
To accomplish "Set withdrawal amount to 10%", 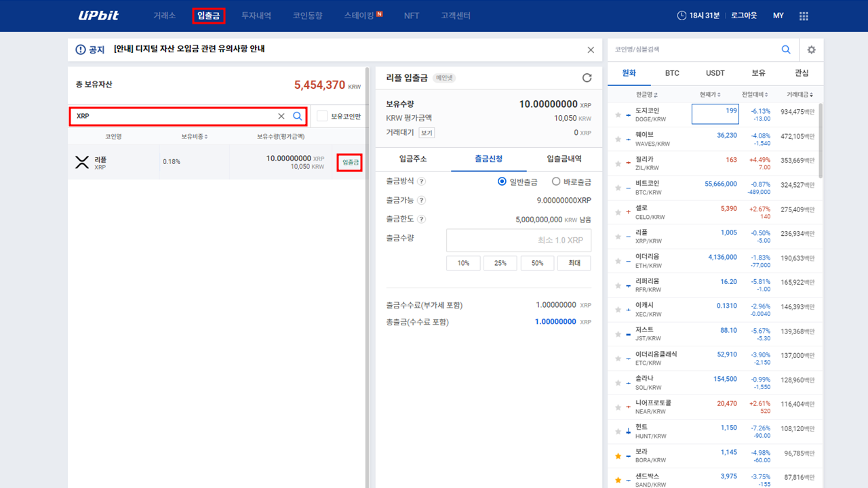I will (x=463, y=263).
